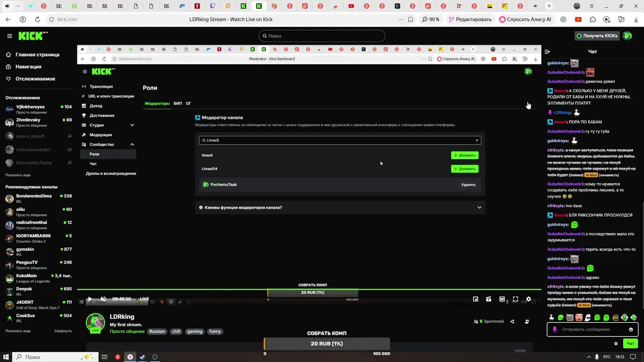The image size is (644, 362).
Task: Click the purple microphone chat identity icon
Action: [x=555, y=330]
